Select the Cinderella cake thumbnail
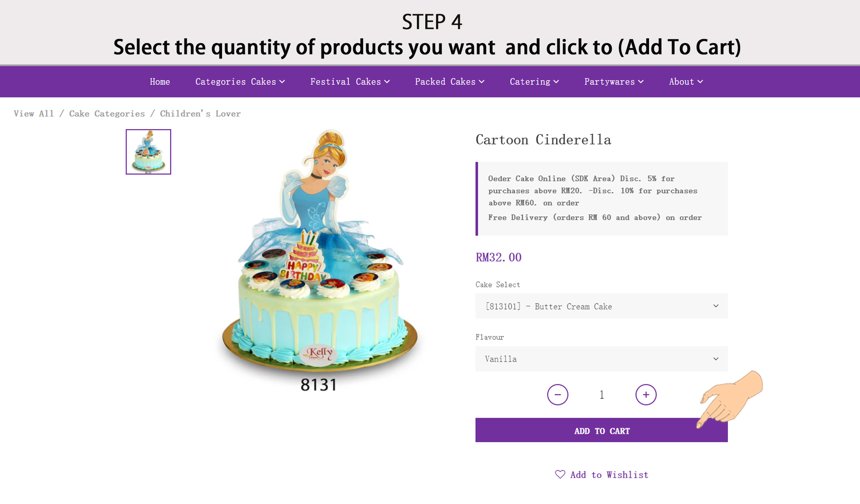This screenshot has height=504, width=860. (x=148, y=152)
